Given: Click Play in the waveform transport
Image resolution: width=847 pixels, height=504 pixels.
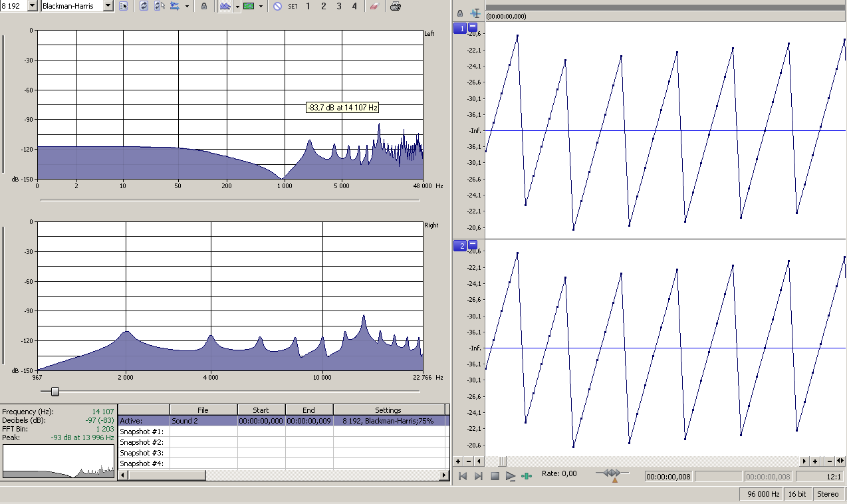Looking at the screenshot, I should point(511,476).
